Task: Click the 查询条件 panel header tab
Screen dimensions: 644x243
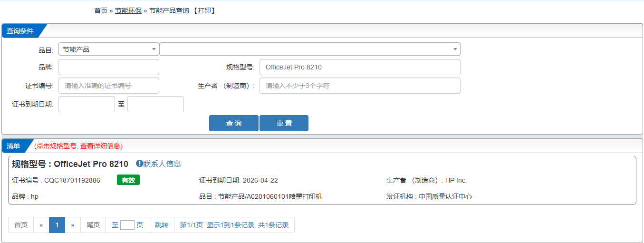Action: tap(20, 30)
